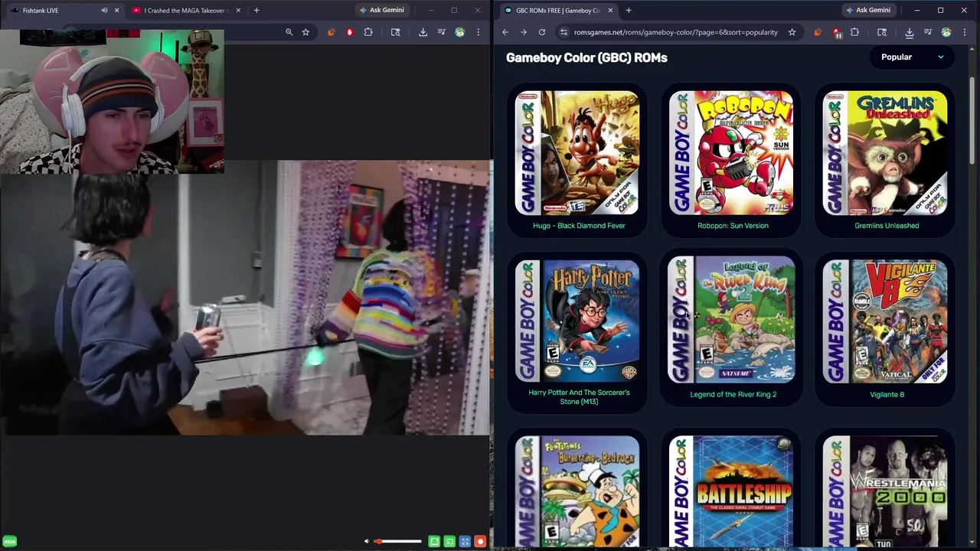Open the tab search icon in the Fishtank window
Viewport: 980px width, 551px height.
coord(395,32)
